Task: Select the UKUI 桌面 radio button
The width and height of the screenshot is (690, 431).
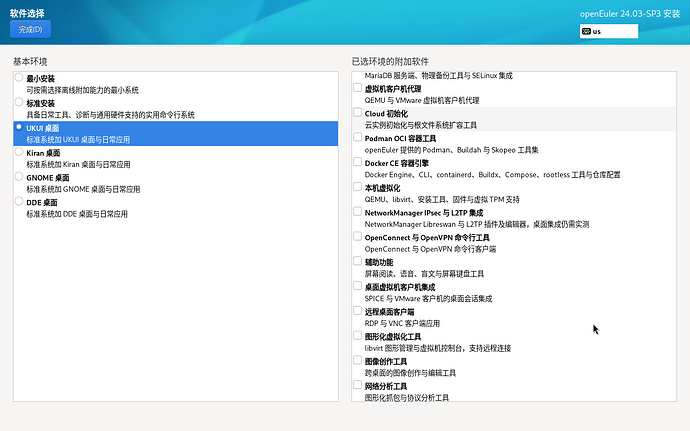Action: click(19, 127)
